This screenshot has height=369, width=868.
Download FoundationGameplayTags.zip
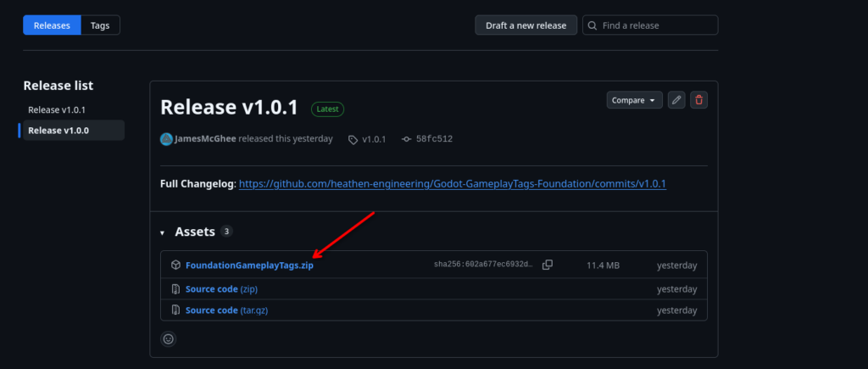coord(250,266)
